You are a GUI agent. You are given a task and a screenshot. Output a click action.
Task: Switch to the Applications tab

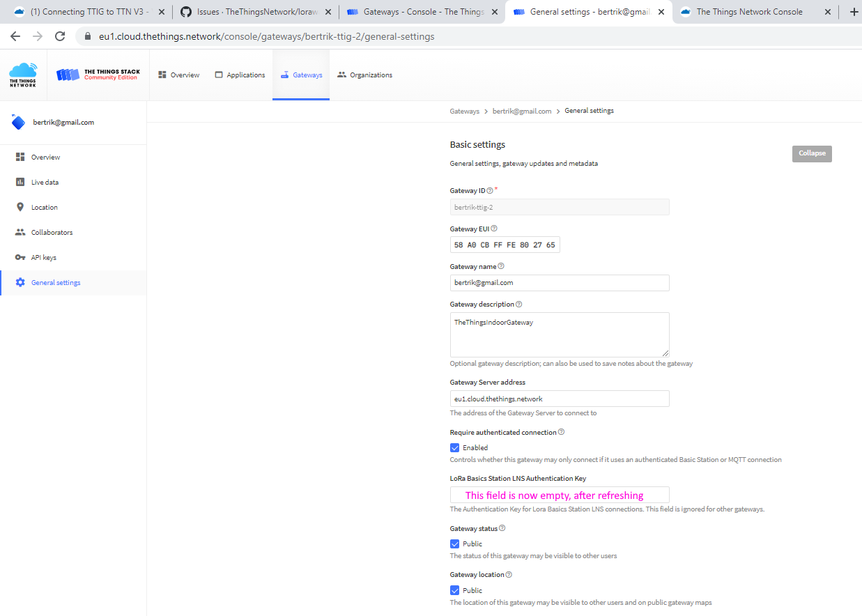pos(240,75)
